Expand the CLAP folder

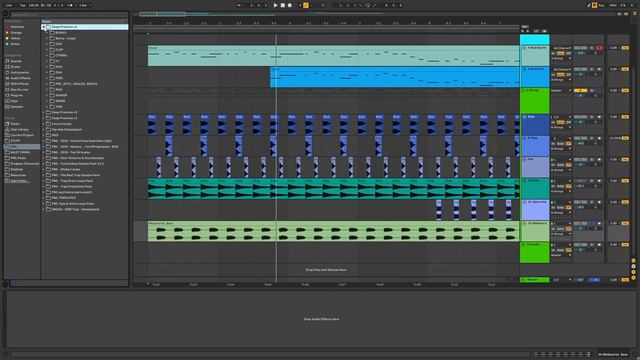(47, 49)
